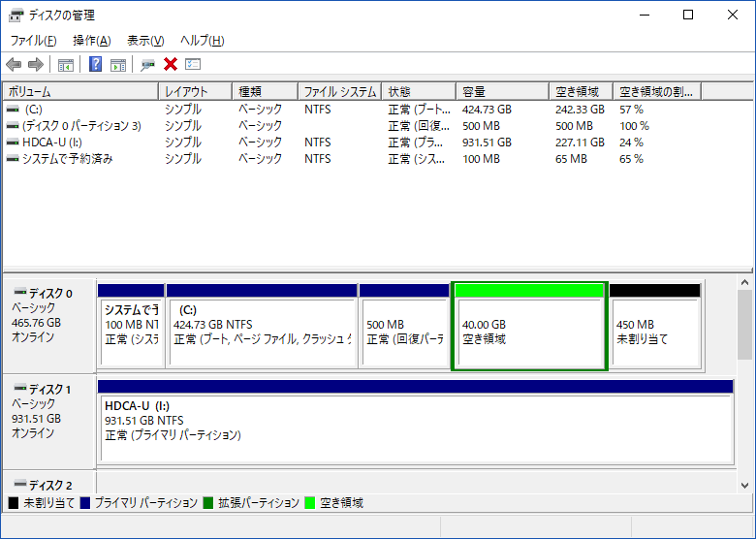Select システムで予約 100 MB partition block
Viewport: 756px width, 539px height.
(x=131, y=326)
